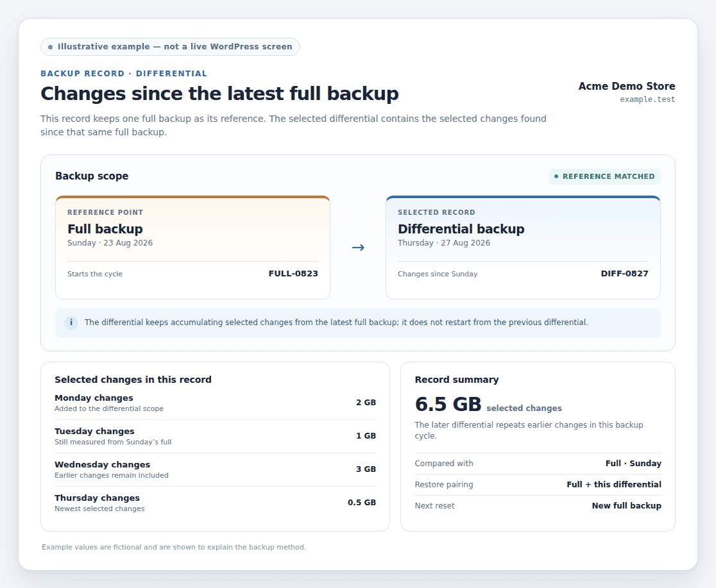716x588 pixels.
Task: Click the Next reset label
Action: (x=435, y=506)
